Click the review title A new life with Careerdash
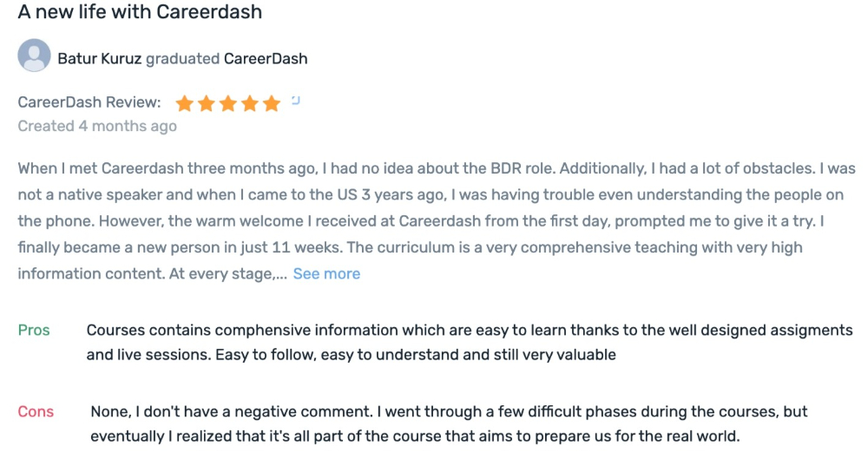The width and height of the screenshot is (868, 459). click(140, 11)
